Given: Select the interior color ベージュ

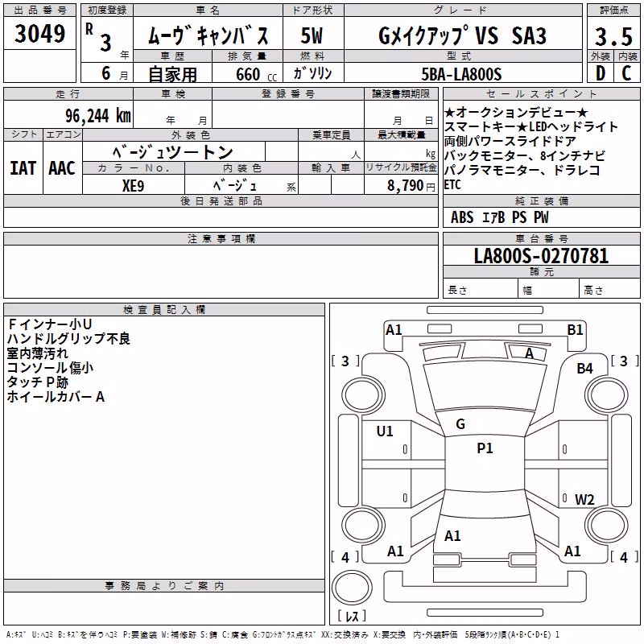Looking at the screenshot, I should click(235, 185).
